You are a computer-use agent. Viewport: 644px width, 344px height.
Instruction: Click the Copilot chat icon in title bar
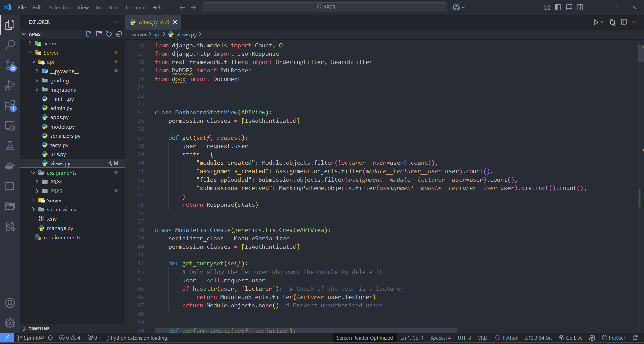[x=456, y=7]
